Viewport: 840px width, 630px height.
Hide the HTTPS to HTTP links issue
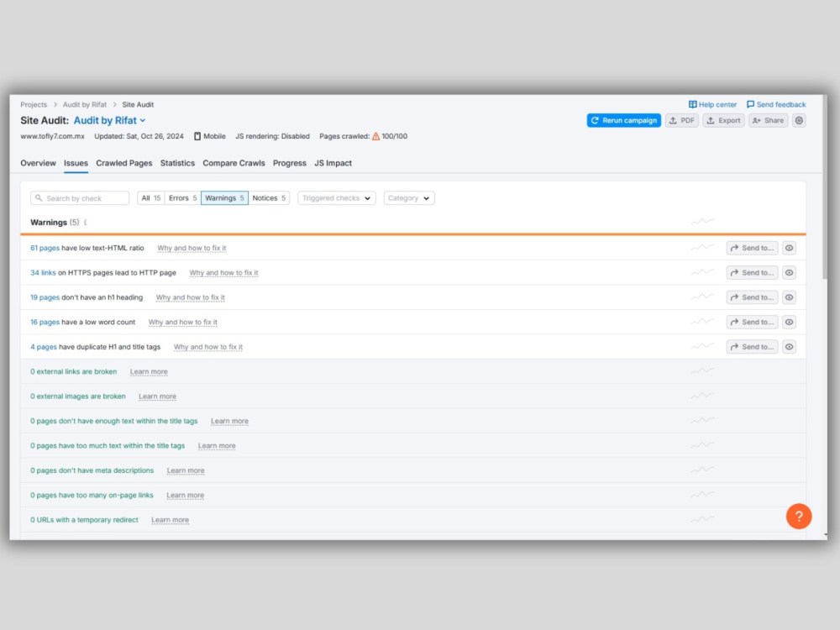point(789,273)
